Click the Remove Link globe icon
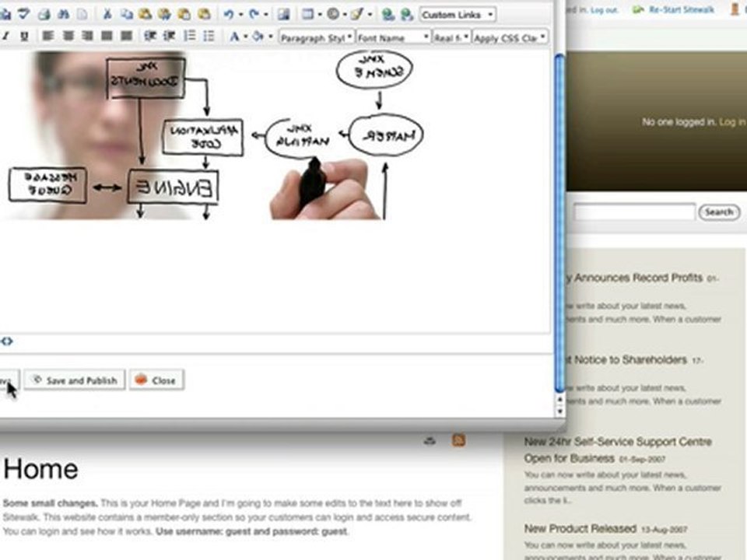Viewport: 747px width, 560px height. coord(407,15)
